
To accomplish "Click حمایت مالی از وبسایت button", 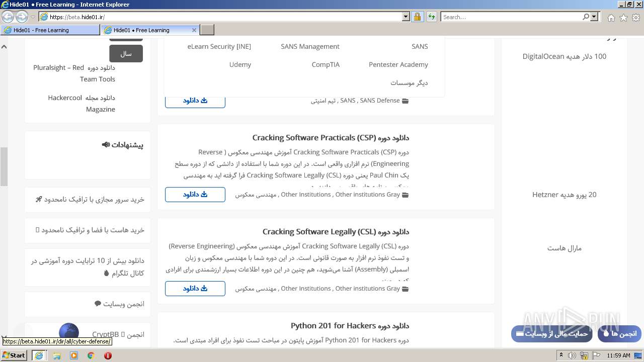I will pos(552,334).
